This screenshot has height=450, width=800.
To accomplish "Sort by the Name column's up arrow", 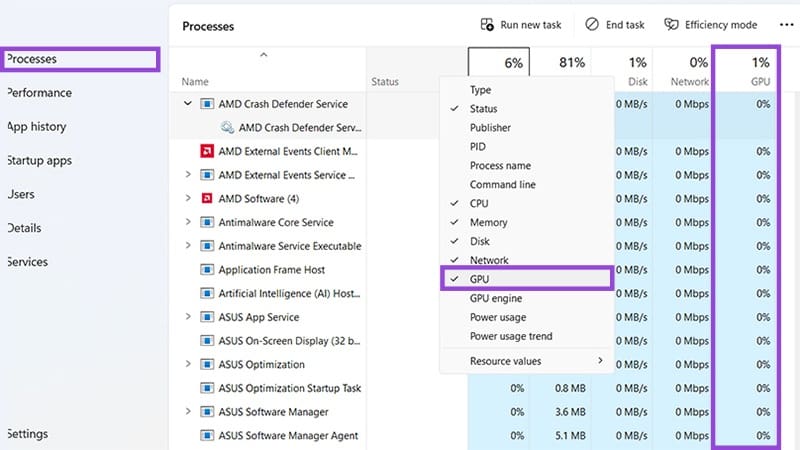I will click(263, 55).
